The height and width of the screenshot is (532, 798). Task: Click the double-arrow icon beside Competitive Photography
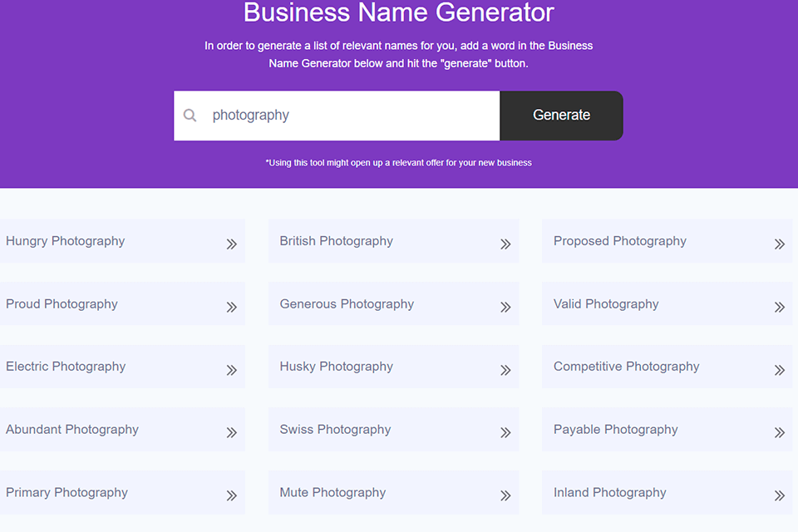click(780, 370)
